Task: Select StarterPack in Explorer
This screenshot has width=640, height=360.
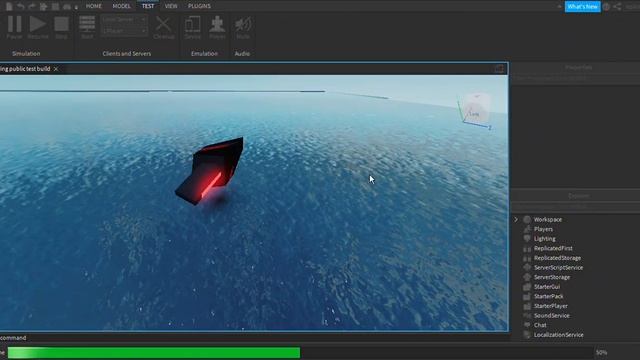Action: pos(549,296)
